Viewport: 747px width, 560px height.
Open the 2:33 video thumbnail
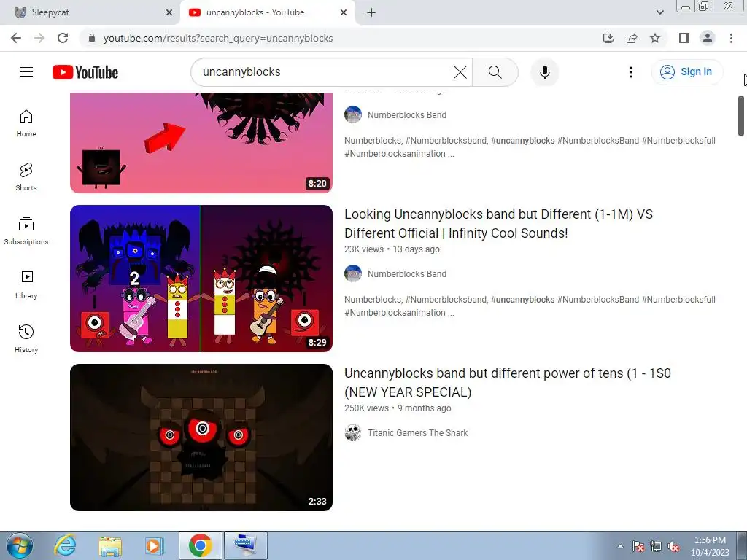pyautogui.click(x=201, y=437)
